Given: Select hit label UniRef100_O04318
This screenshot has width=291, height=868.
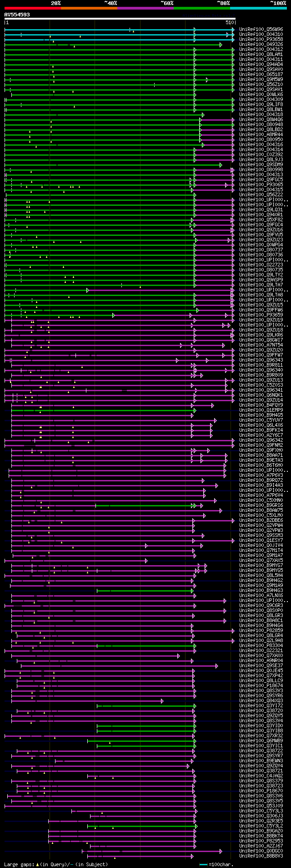Looking at the screenshot, I should coord(261,114).
